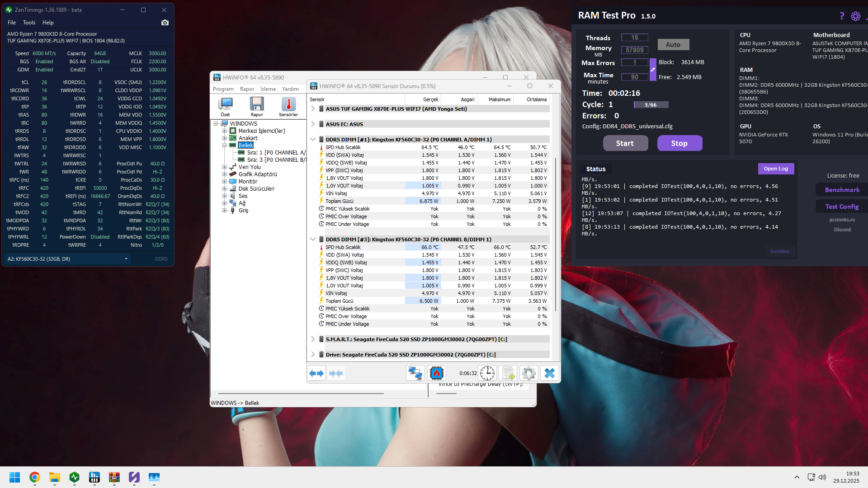The width and height of the screenshot is (868, 488).
Task: Click the cycle progress bar showing 3/66
Action: [x=651, y=105]
